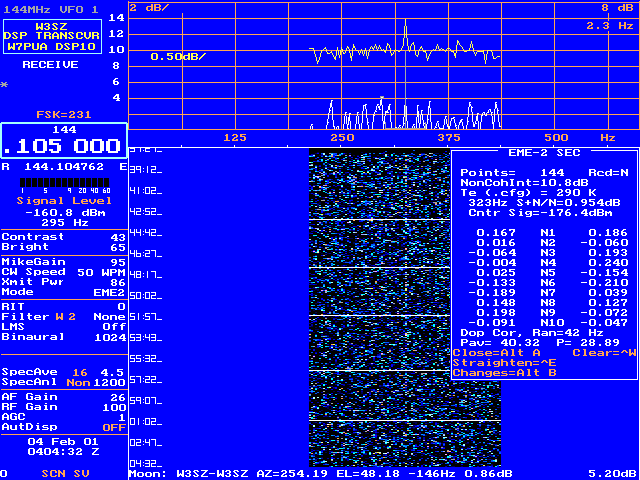
Task: Select the 04 Feb 01 date
Action: point(63,442)
